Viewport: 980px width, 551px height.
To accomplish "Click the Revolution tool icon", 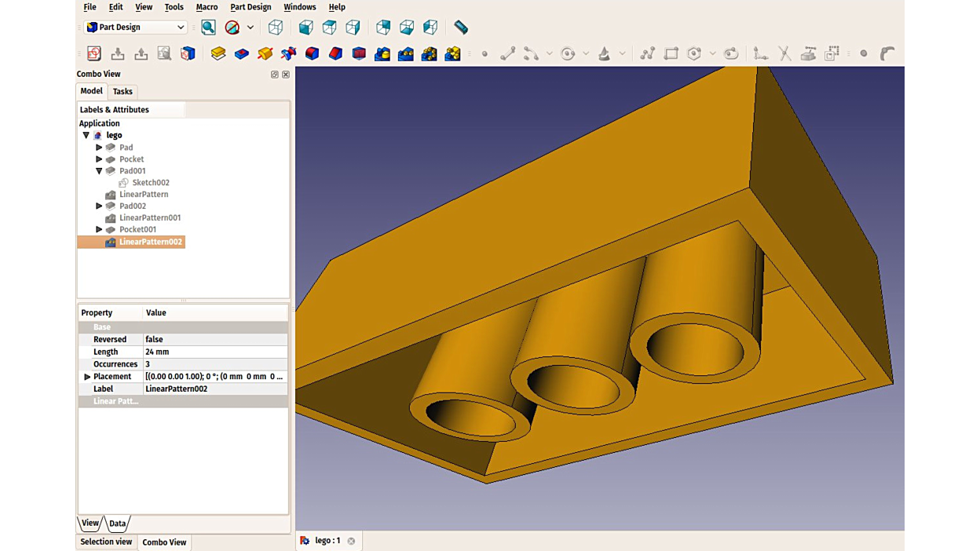I will click(265, 53).
